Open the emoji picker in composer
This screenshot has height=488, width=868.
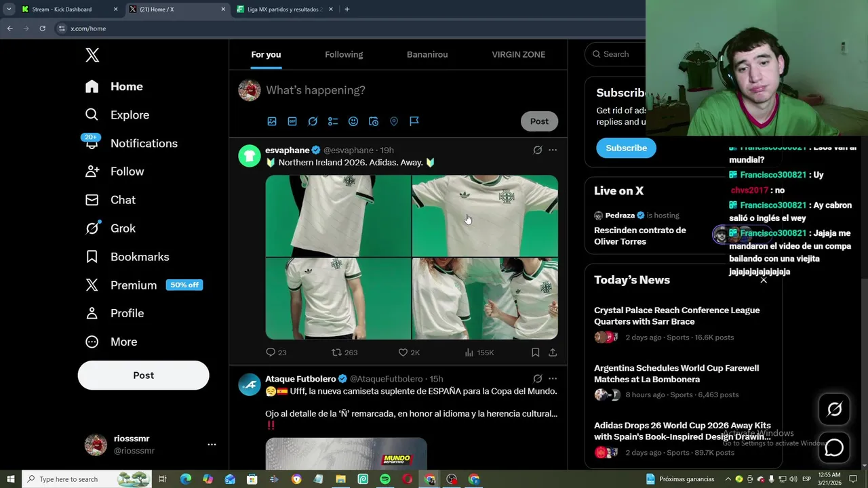(353, 121)
